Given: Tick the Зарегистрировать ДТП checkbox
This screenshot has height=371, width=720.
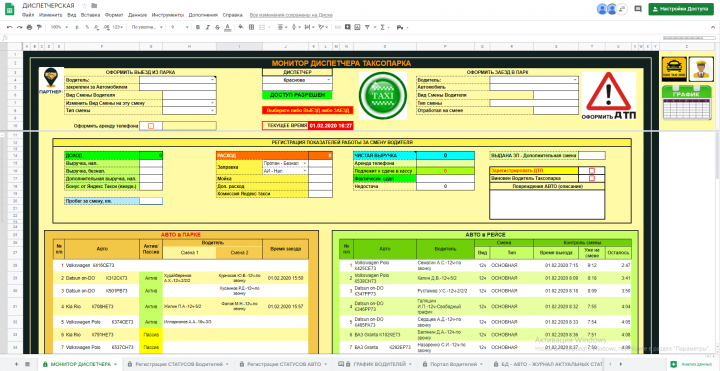Looking at the screenshot, I should point(591,170).
